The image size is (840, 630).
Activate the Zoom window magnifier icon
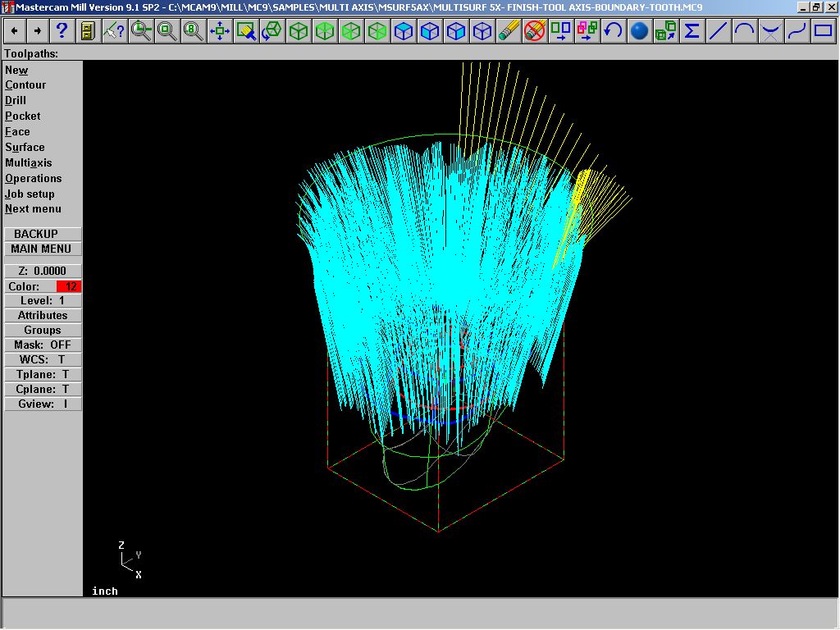click(141, 31)
